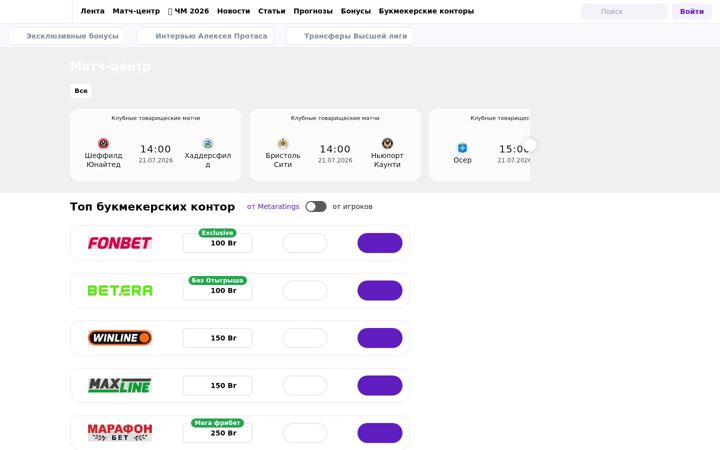The height and width of the screenshot is (450, 720).
Task: Click the white pill button in Maxline row
Action: 305,386
